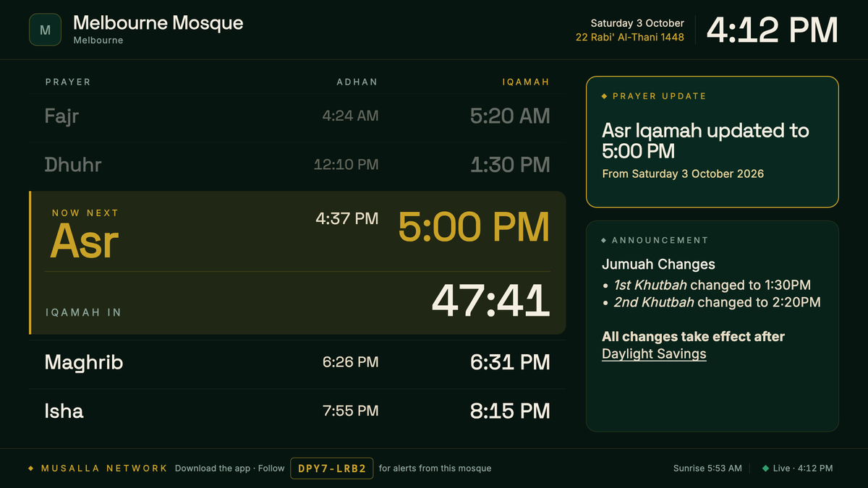Click the NOW NEXT label

pyautogui.click(x=85, y=213)
